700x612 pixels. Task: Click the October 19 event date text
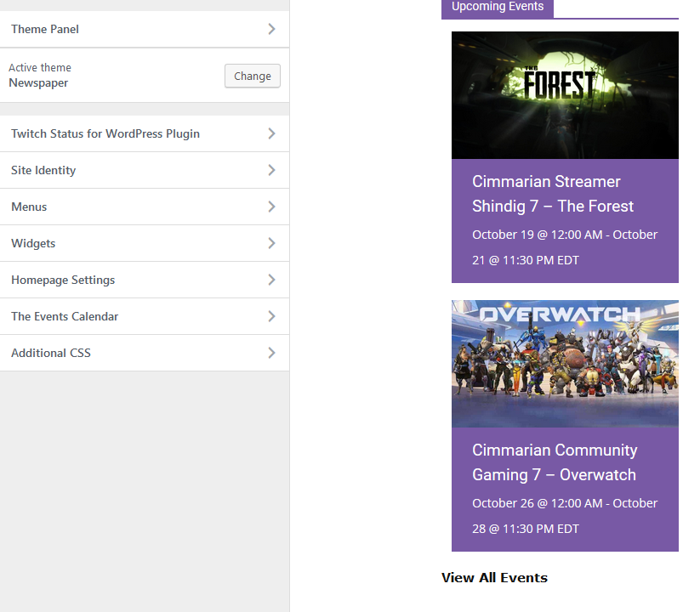pyautogui.click(x=565, y=247)
